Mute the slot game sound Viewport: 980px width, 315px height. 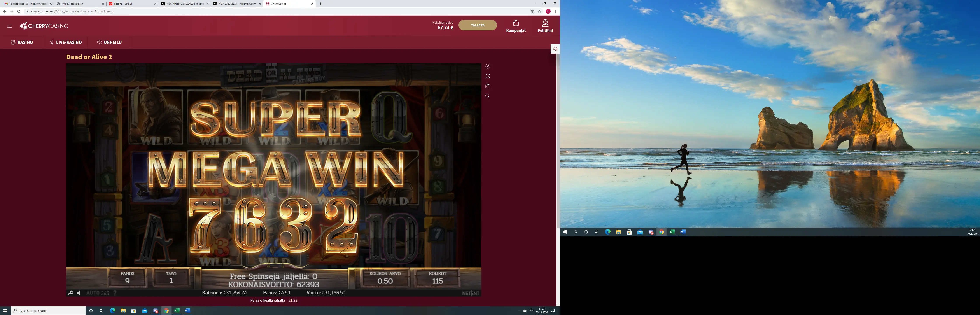[79, 293]
